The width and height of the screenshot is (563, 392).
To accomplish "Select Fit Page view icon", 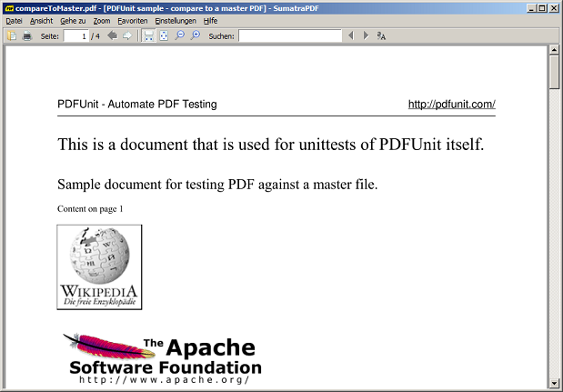I will [164, 35].
